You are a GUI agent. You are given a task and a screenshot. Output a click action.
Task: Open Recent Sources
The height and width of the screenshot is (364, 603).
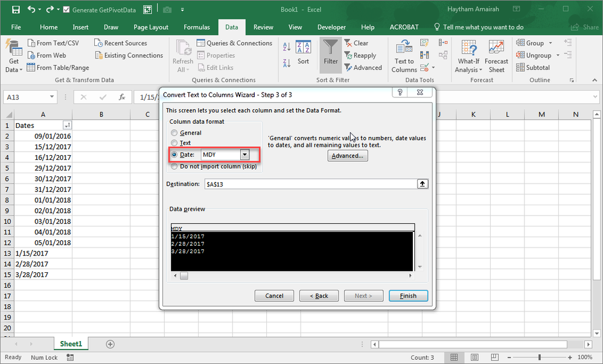coord(121,43)
